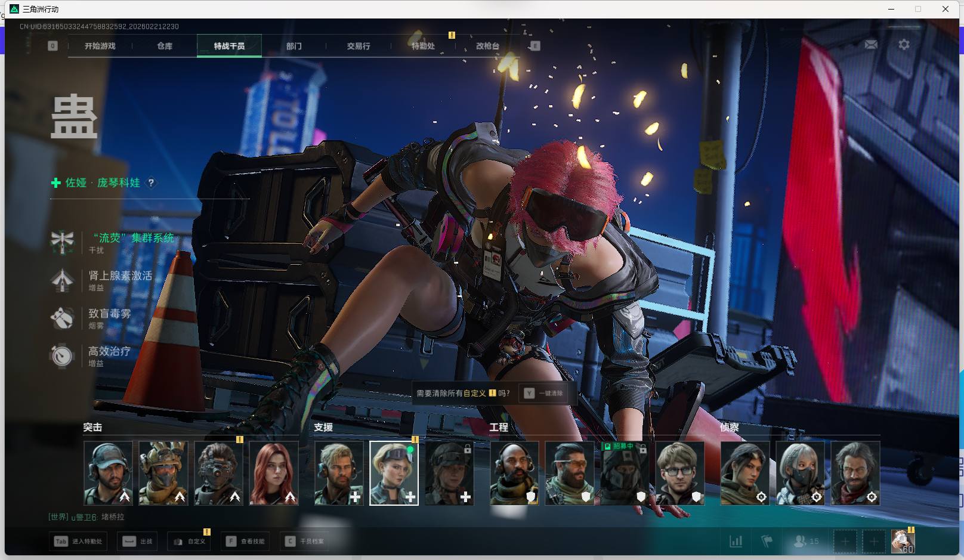Select the assault operator with tan helmet and mask

point(163,474)
